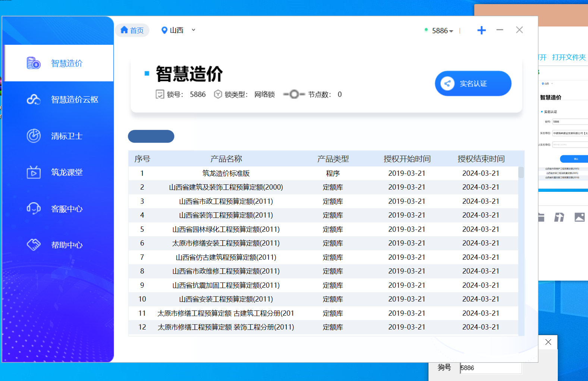The image size is (588, 381).
Task: Select row 山西省市政工程预算定额(2011)
Action: pos(323,202)
